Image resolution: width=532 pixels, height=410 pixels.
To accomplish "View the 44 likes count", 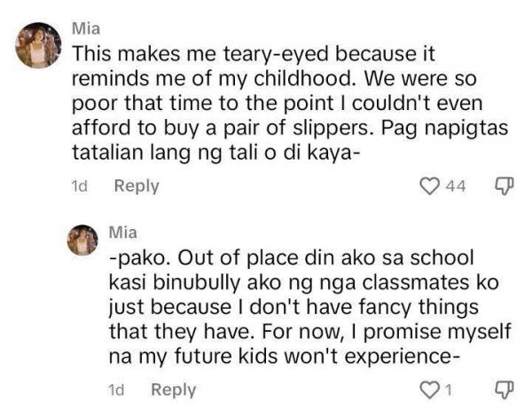I will click(x=454, y=185).
